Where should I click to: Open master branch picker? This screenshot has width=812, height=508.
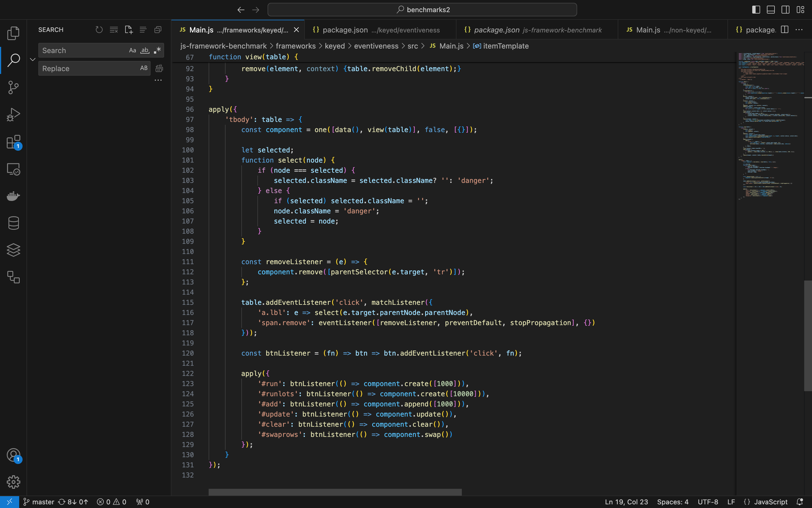point(39,502)
